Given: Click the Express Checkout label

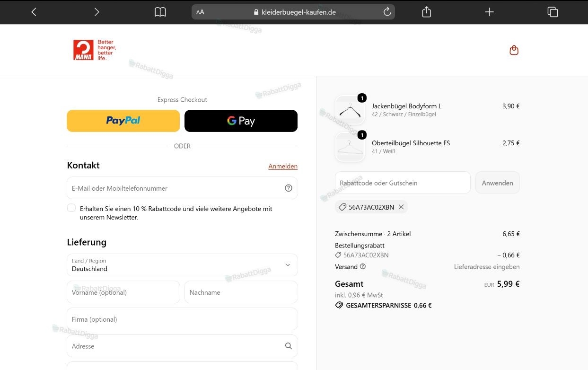Looking at the screenshot, I should click(182, 99).
